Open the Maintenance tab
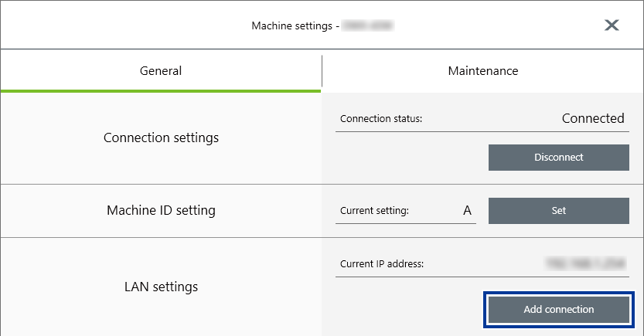 click(x=483, y=71)
